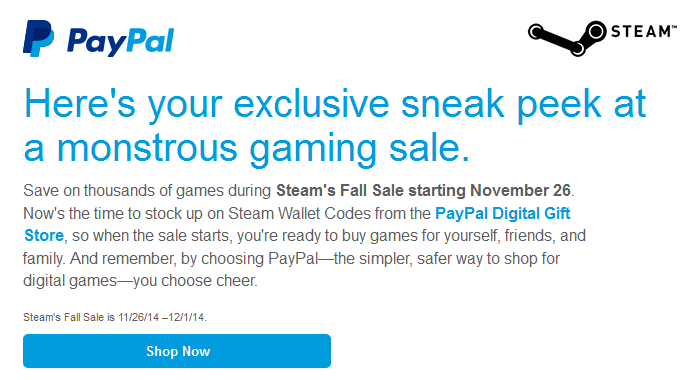Click the STEAM wordmark text

(641, 32)
